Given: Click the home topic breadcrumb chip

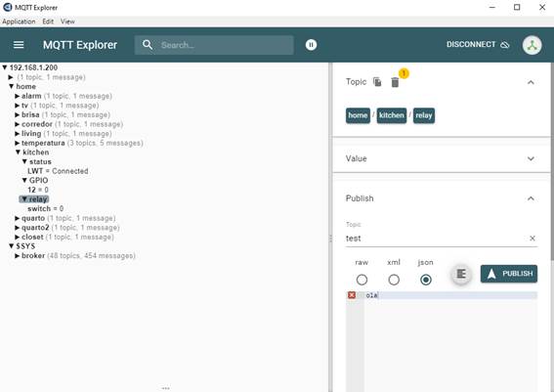Looking at the screenshot, I should (x=358, y=115).
